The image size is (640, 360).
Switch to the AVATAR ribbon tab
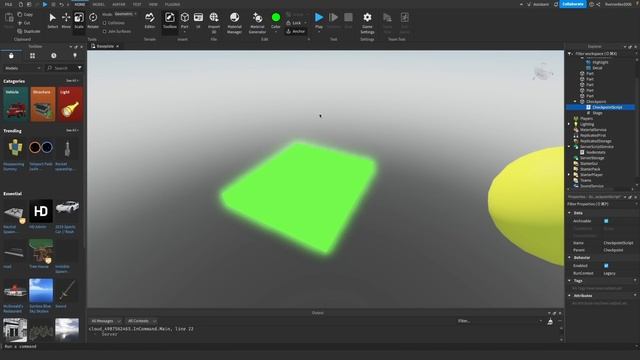[x=119, y=4]
